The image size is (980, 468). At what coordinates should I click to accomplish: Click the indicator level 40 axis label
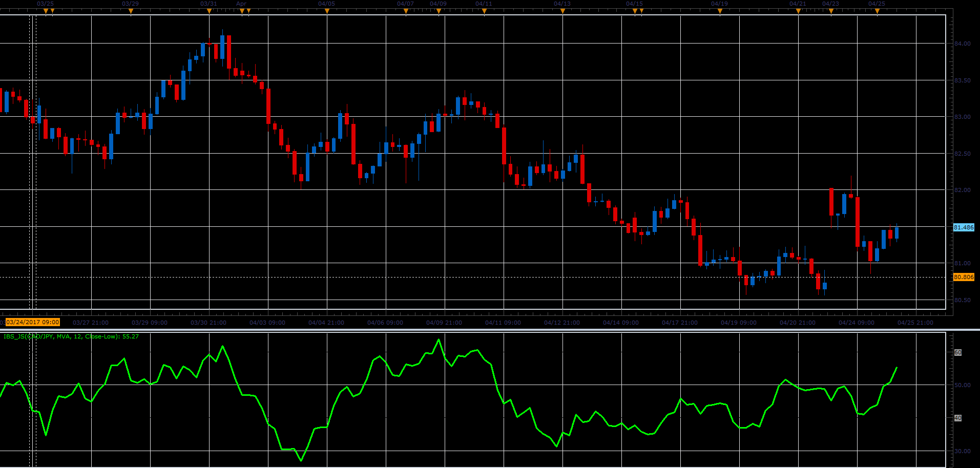(x=958, y=418)
